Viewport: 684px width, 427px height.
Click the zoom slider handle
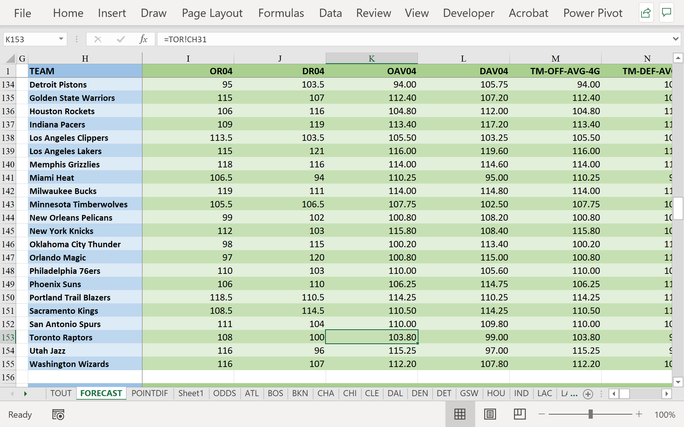pos(590,413)
